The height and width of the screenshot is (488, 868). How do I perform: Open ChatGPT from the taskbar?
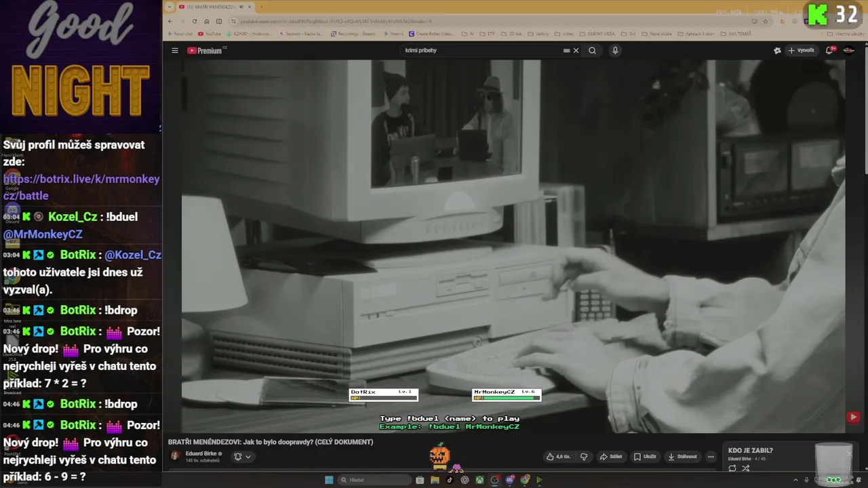465,480
